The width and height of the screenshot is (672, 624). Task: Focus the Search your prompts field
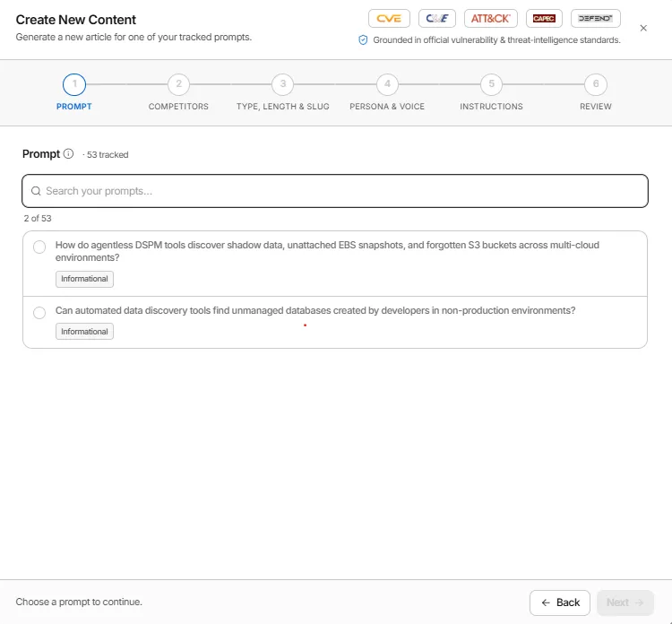tap(335, 191)
